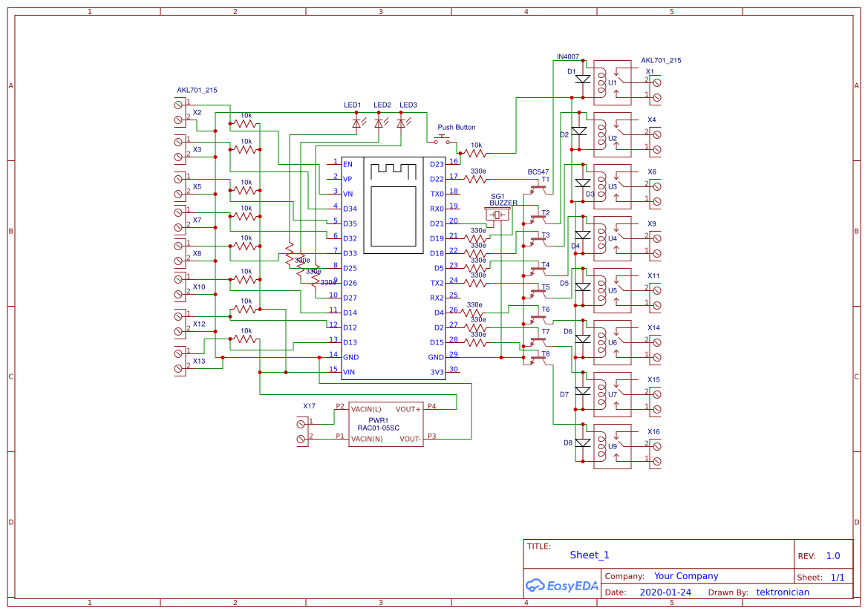Select the D1 diode symbol
Screen dimensions: 868x614
[582, 79]
